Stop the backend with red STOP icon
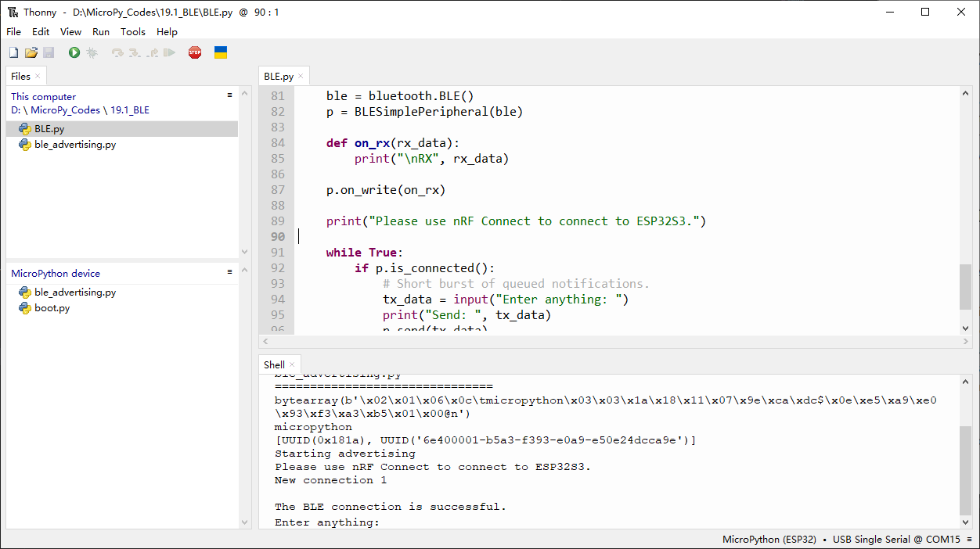Viewport: 980px width, 549px height. pos(195,52)
